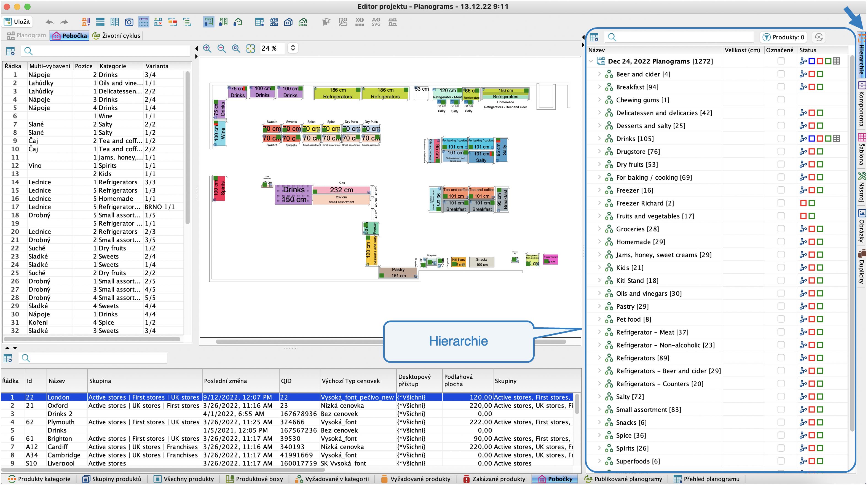Viewport: 868px width, 485px height.
Task: Open table settings in the stores table
Action: click(x=8, y=358)
